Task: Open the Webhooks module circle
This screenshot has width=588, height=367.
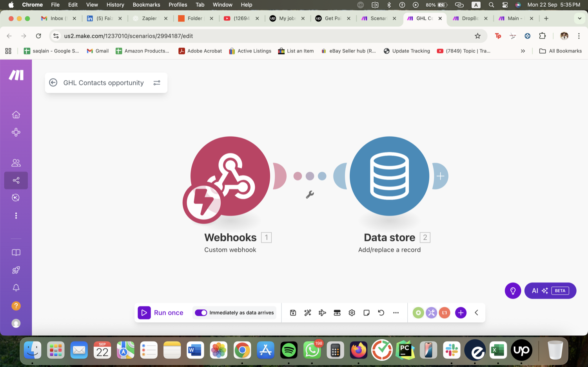Action: 230,176
